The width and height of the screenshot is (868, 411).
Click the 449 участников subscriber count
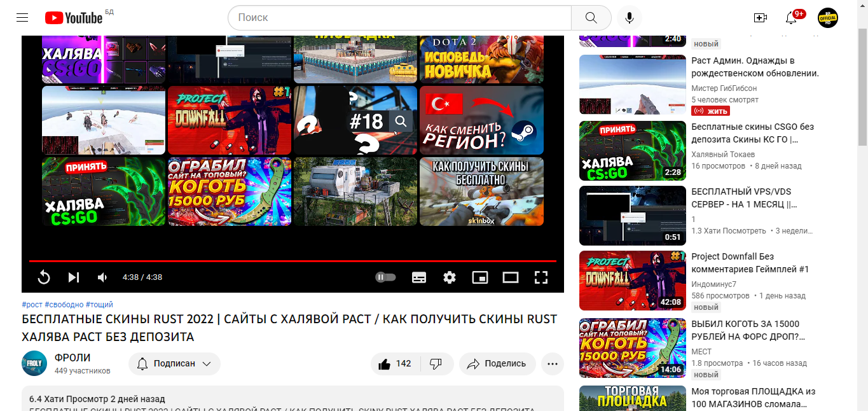click(82, 371)
